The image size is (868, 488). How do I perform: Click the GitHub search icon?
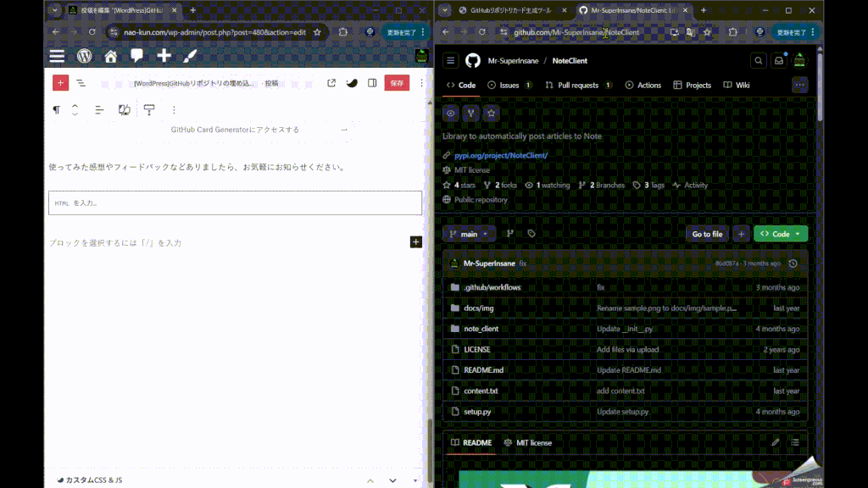[x=759, y=61]
